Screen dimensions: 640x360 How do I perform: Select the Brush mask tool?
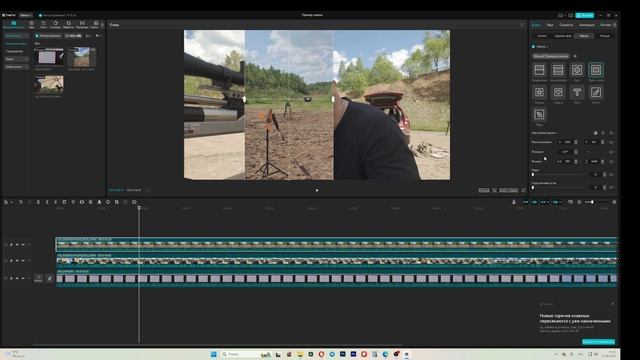[596, 92]
